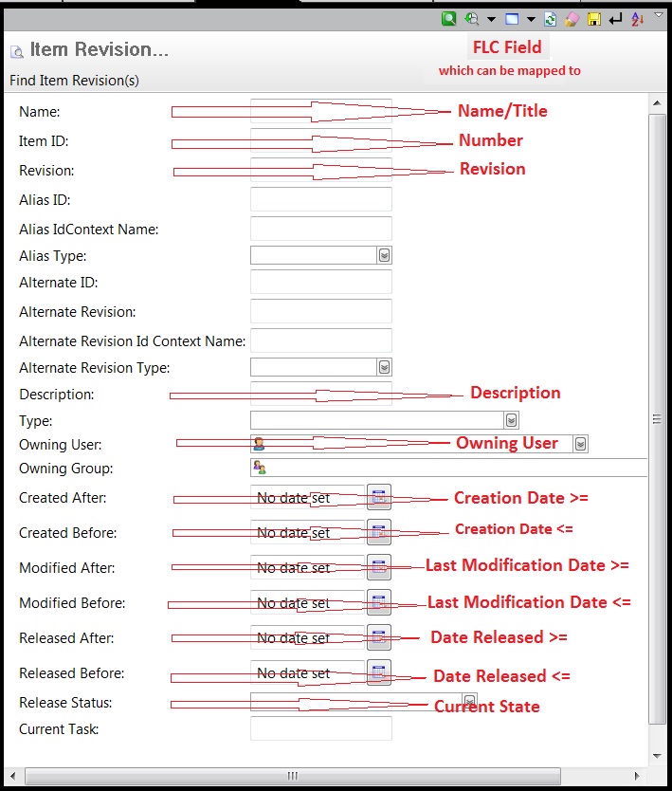Open the Created After calendar picker

(x=378, y=497)
